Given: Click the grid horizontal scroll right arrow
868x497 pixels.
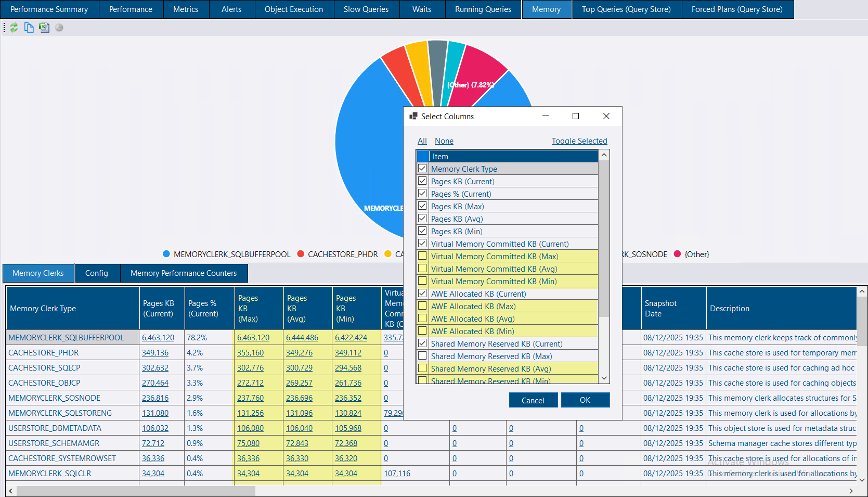Looking at the screenshot, I should (851, 491).
